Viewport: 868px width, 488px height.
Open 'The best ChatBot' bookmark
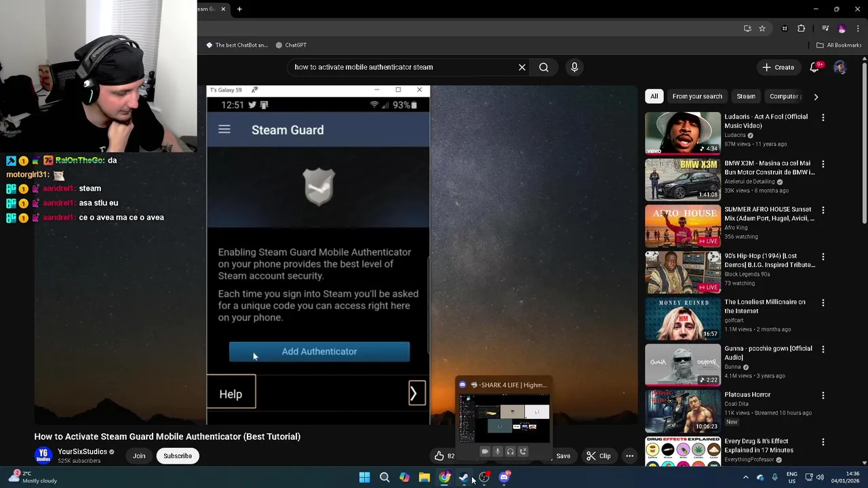(x=237, y=45)
